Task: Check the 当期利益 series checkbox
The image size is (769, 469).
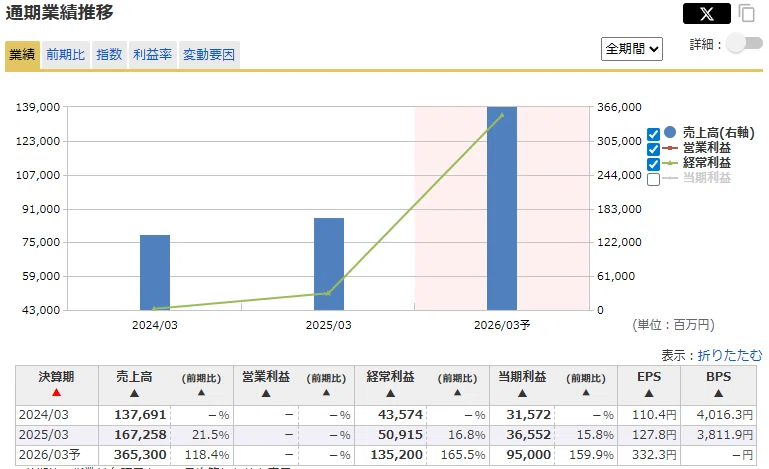Action: tap(653, 180)
